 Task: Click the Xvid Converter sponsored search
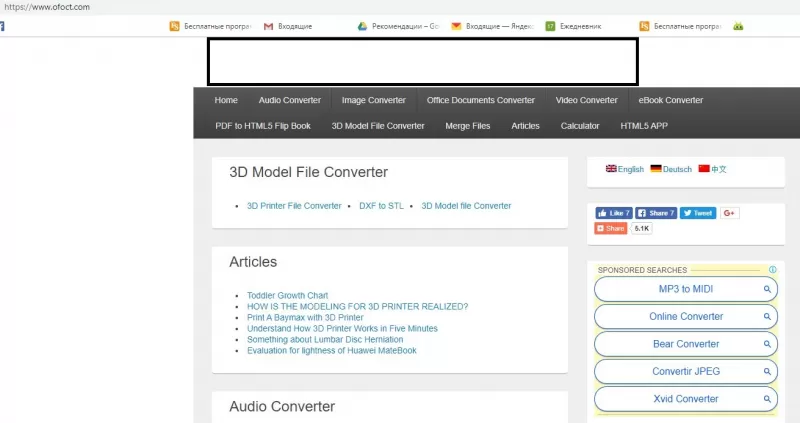point(686,399)
